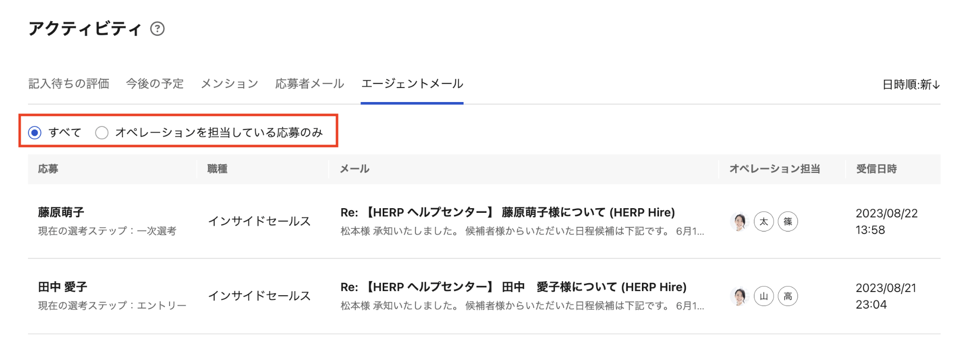
Task: Open the 藤原萌子様について email subject
Action: coord(507,212)
